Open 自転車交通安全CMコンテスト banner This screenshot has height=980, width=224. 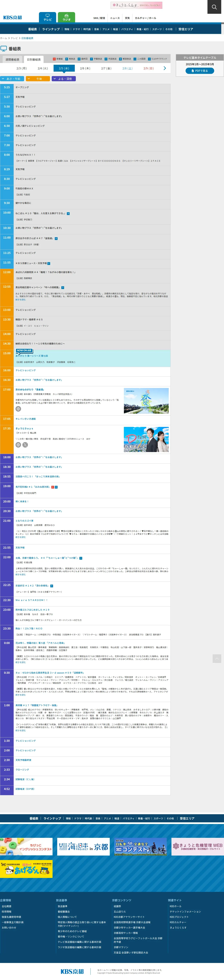coord(141,847)
